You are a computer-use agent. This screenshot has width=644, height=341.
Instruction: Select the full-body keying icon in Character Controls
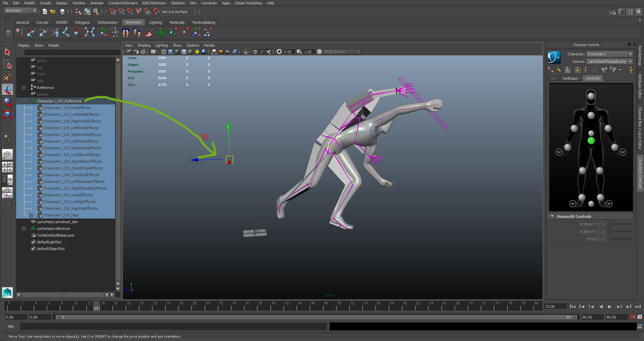point(578,70)
